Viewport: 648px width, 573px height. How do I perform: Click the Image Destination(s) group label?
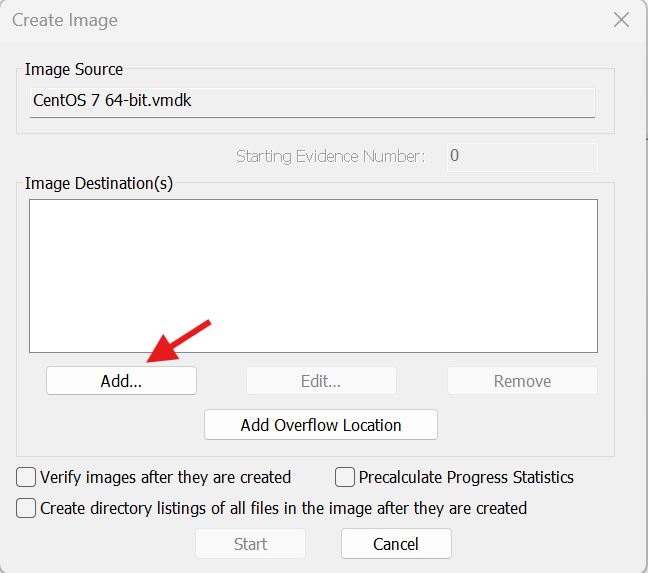(99, 184)
